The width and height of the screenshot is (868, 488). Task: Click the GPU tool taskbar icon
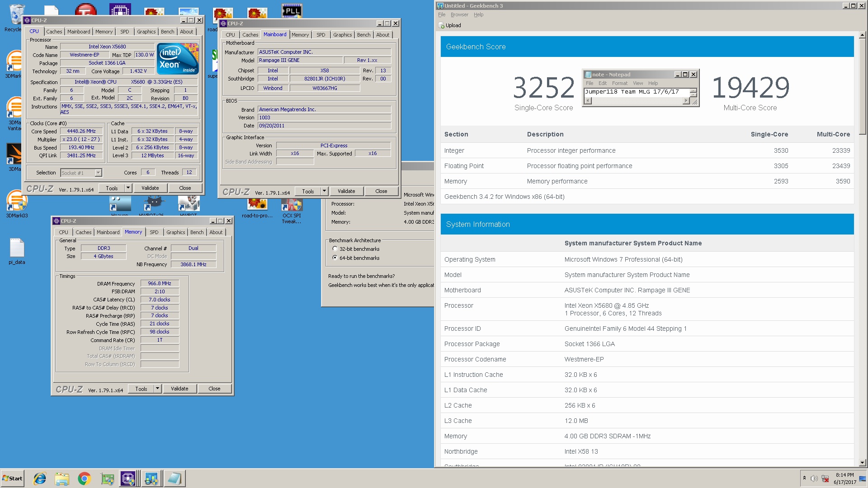coord(107,479)
